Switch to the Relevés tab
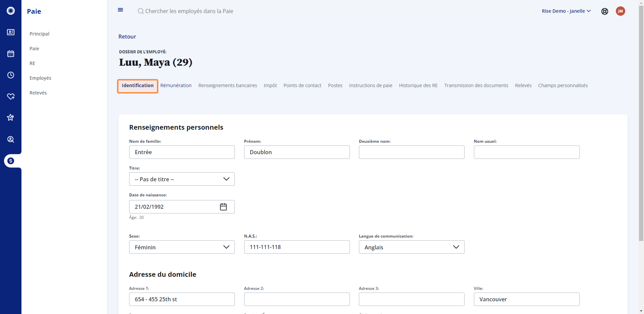Screen dimensions: 644x314 click(523, 85)
